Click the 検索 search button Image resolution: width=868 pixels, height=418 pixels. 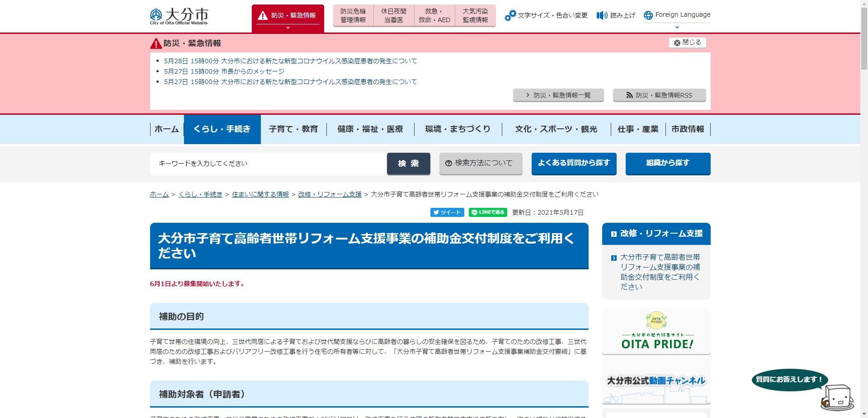[408, 164]
